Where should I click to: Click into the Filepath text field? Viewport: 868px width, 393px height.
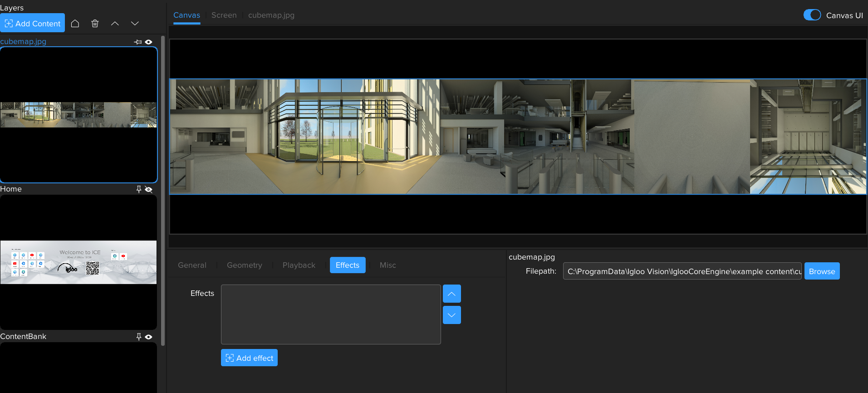click(x=682, y=271)
